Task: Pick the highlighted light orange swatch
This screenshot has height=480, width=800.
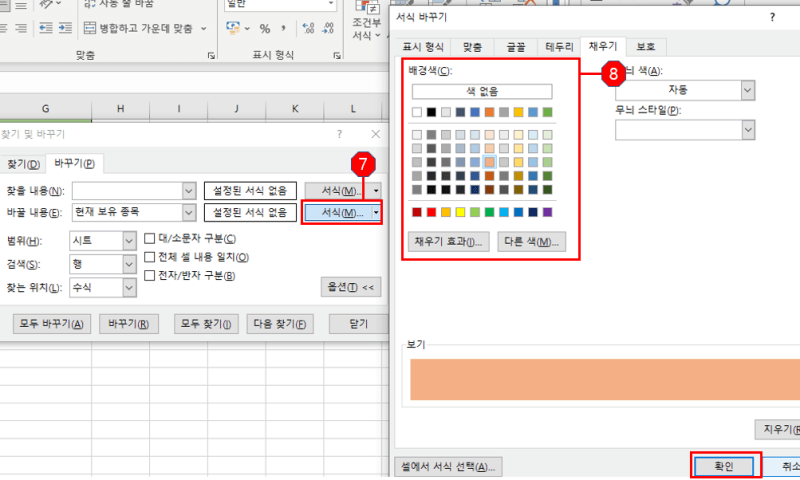Action: pos(489,162)
